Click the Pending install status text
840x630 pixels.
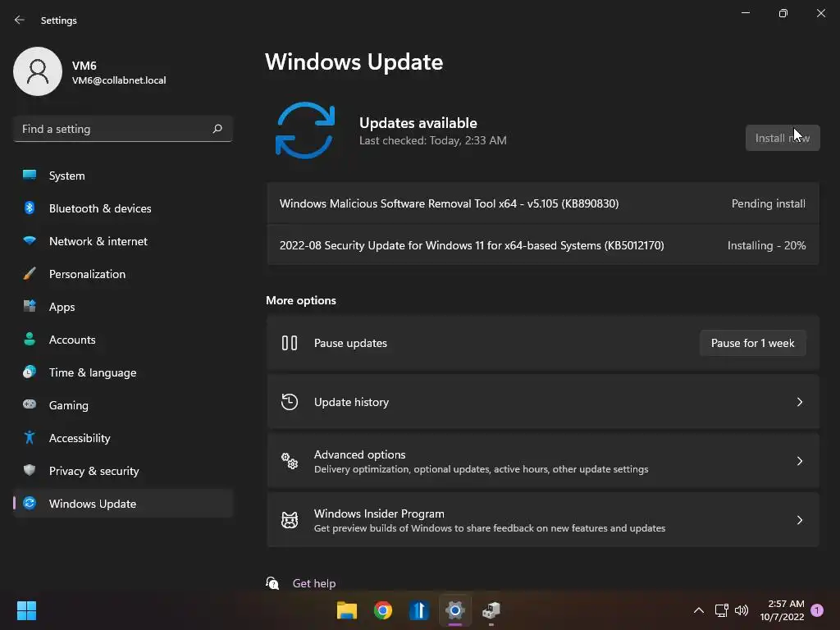768,203
